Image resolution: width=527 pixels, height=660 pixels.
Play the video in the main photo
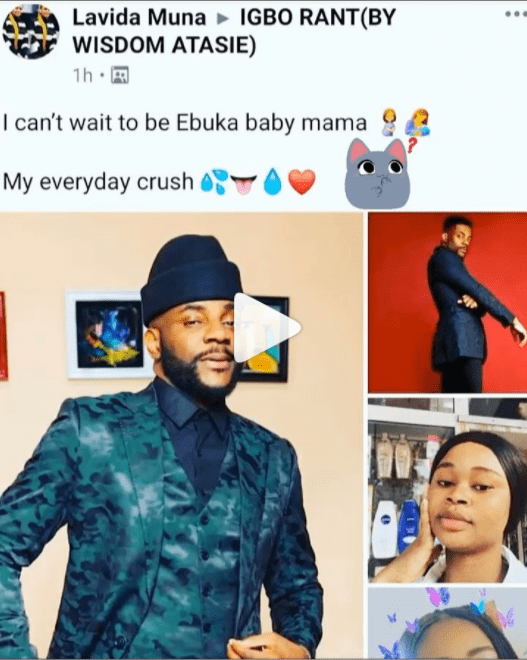[x=268, y=327]
